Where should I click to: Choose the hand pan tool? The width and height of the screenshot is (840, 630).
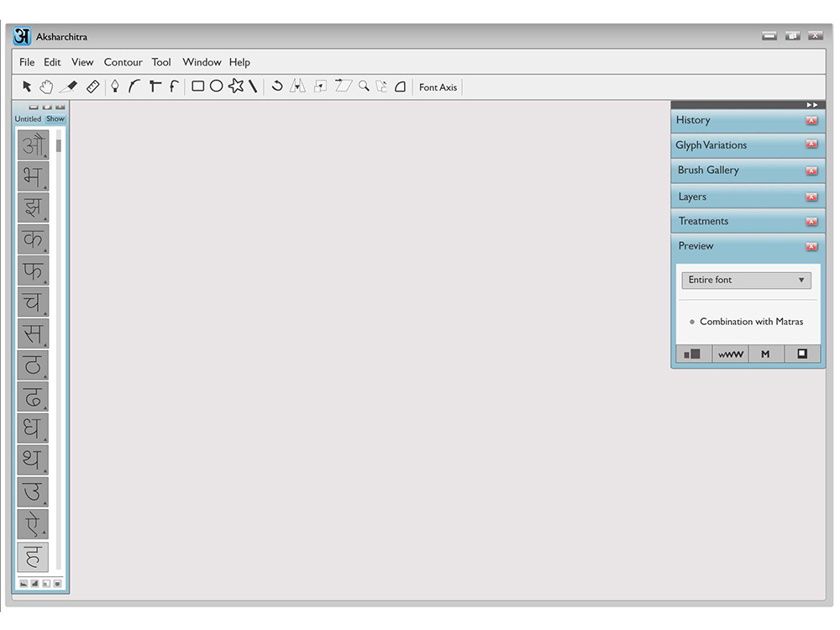pos(46,87)
